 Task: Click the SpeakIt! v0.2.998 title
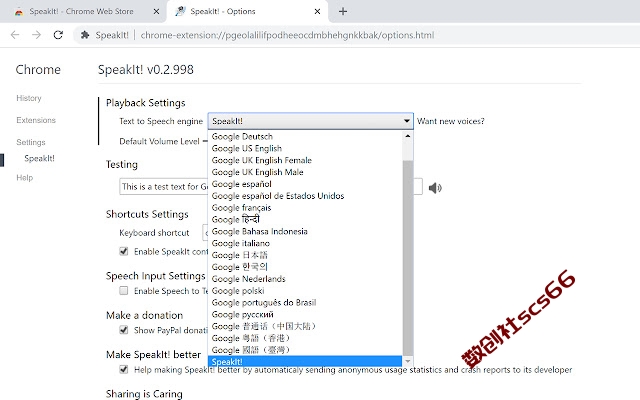[x=146, y=69]
